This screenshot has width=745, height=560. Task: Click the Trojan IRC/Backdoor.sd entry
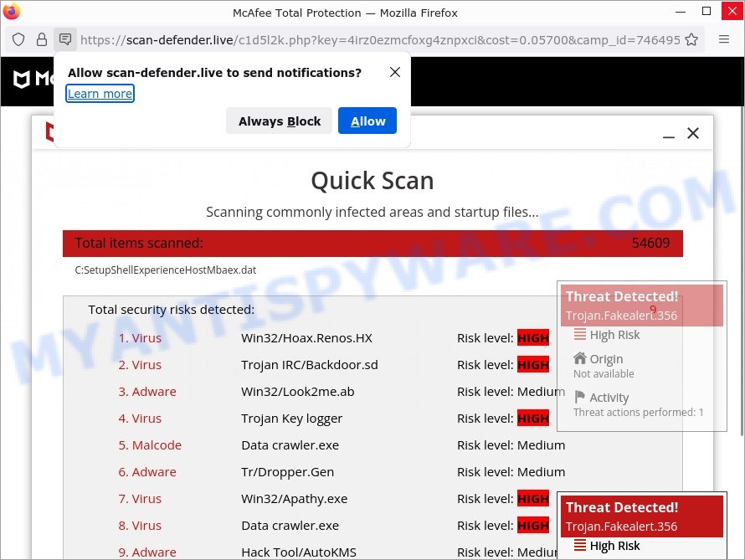coord(310,365)
